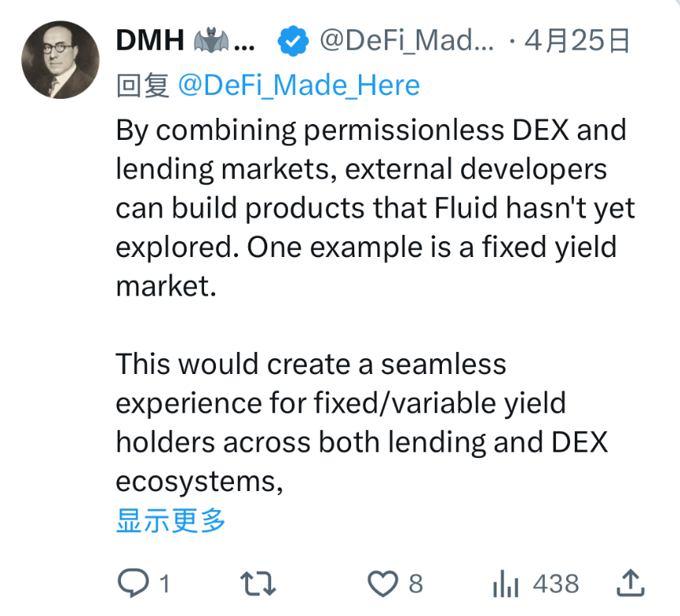Click the bat emoji beside DMH
Viewport: 680px width, 616px height.
(x=211, y=41)
